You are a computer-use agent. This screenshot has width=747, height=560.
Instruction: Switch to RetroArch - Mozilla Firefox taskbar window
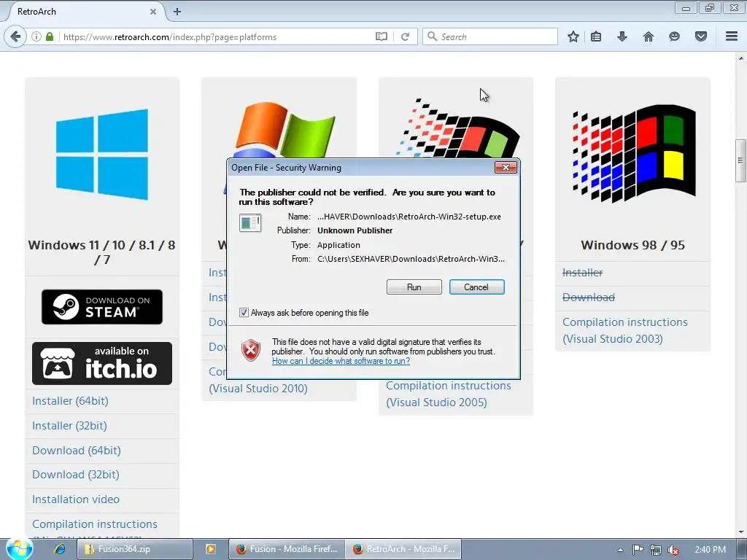coord(403,549)
